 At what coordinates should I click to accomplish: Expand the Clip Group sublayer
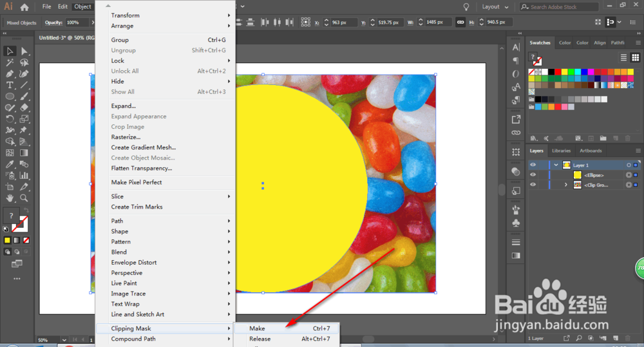pyautogui.click(x=565, y=185)
